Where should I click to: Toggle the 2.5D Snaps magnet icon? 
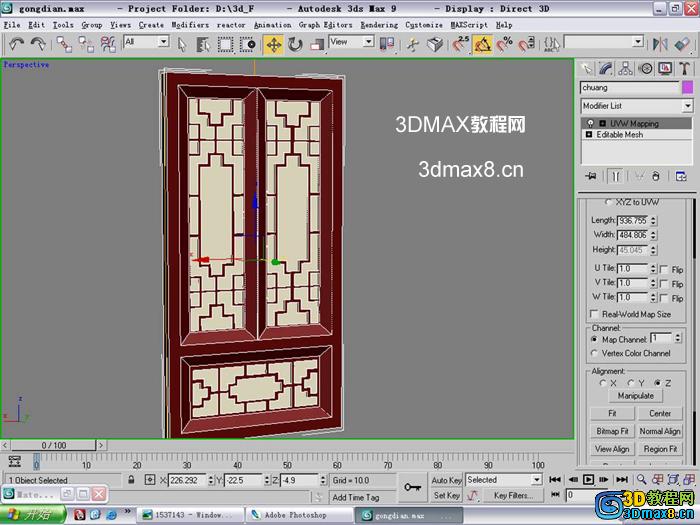(x=460, y=44)
